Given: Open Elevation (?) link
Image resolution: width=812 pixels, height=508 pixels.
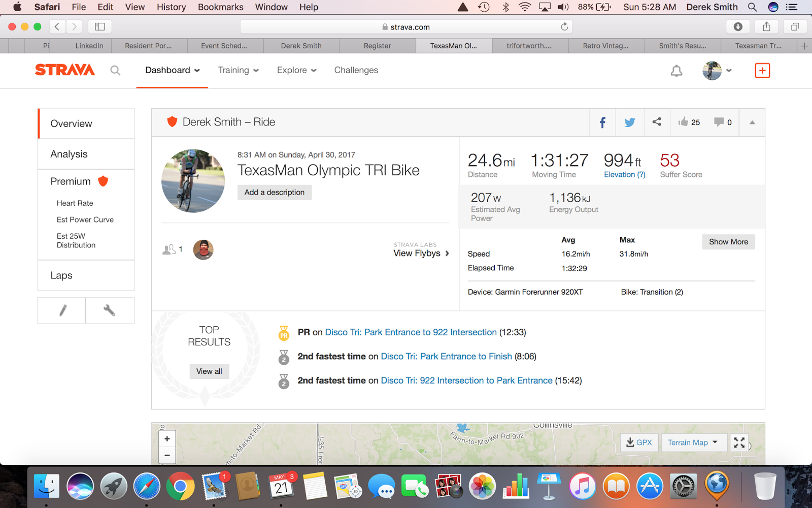Looking at the screenshot, I should pyautogui.click(x=624, y=174).
